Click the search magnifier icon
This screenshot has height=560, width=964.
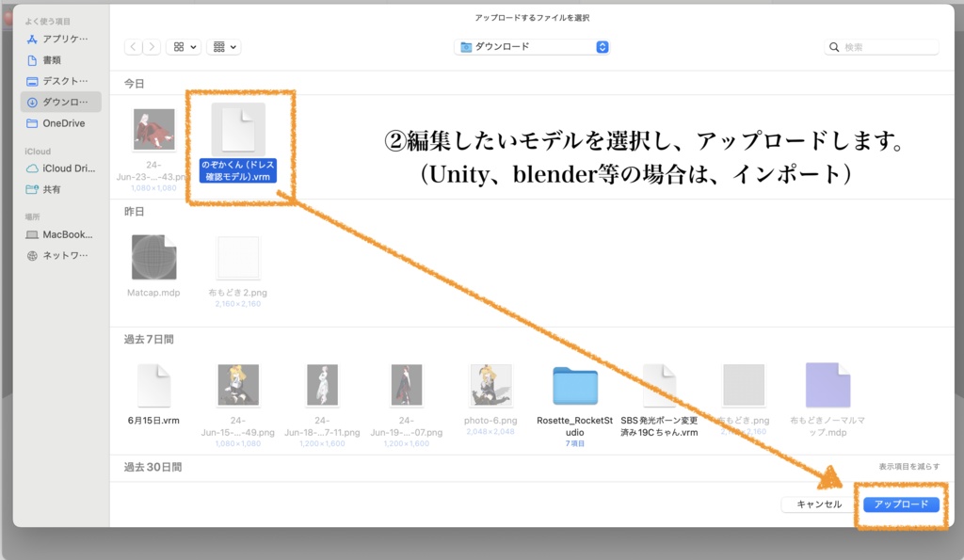tap(834, 47)
